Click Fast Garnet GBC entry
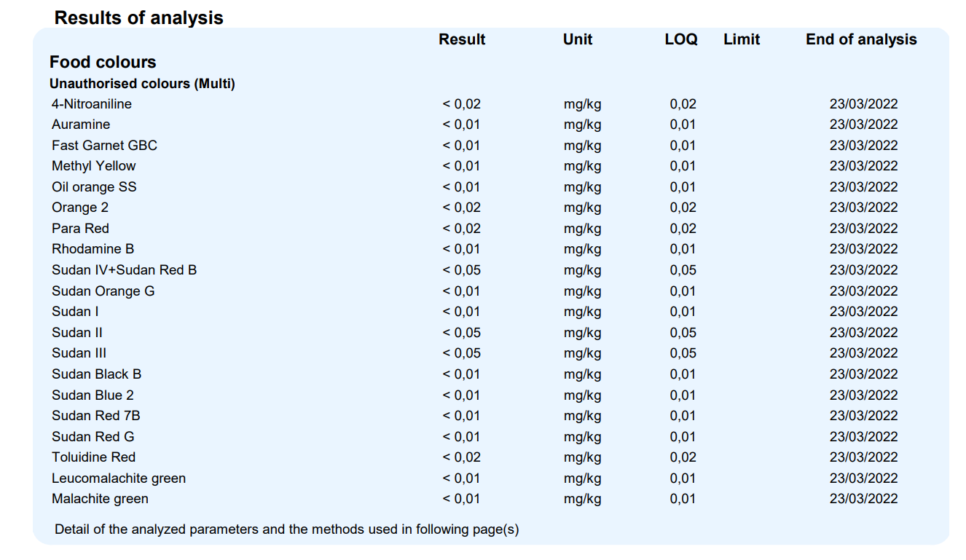 tap(104, 145)
